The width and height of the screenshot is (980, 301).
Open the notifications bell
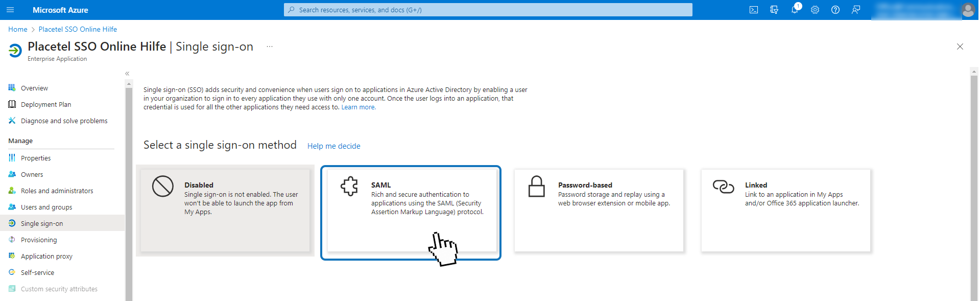click(795, 10)
